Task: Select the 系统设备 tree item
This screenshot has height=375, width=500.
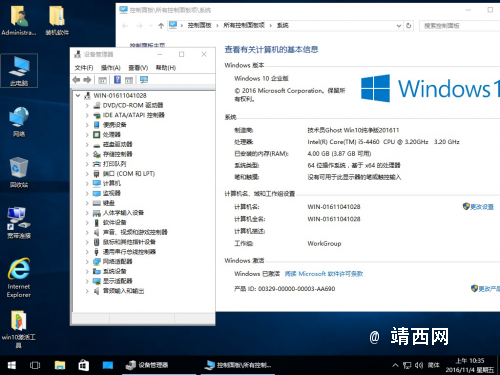Action: pos(114,271)
